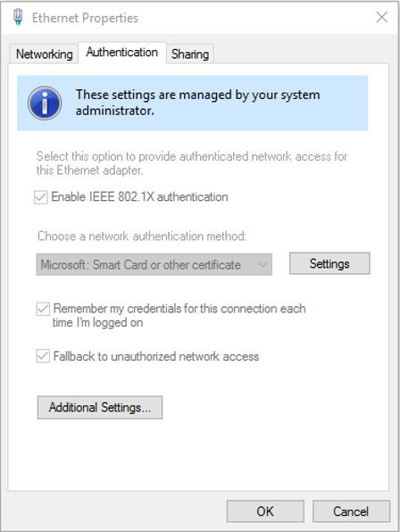Click 'Fallback to unauthorized network access' label text
Screen dimensions: 400x532
click(156, 356)
